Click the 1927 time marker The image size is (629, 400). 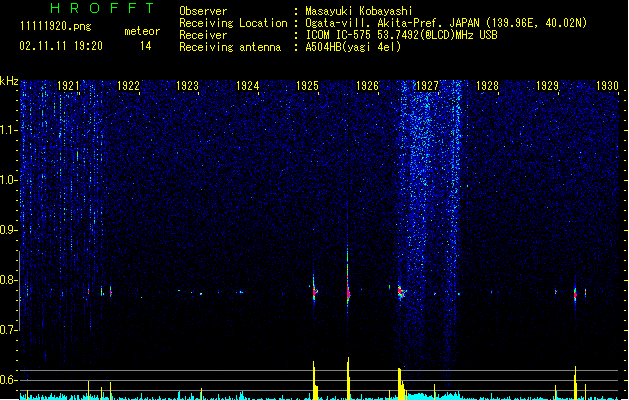coord(427,86)
